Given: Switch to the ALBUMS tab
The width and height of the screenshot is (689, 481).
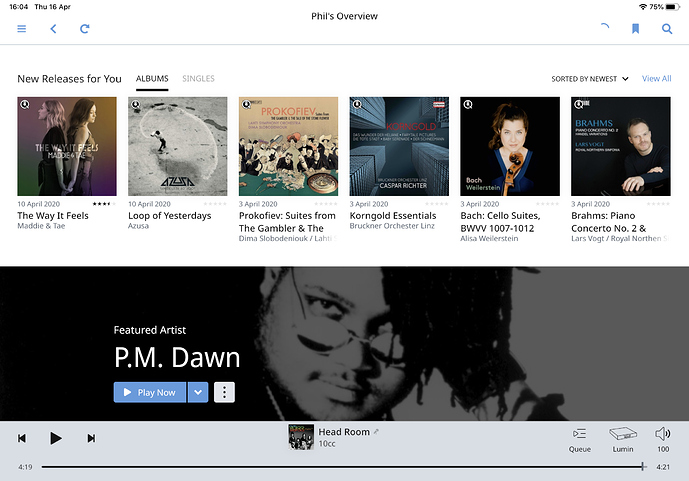Looking at the screenshot, I should pos(152,79).
